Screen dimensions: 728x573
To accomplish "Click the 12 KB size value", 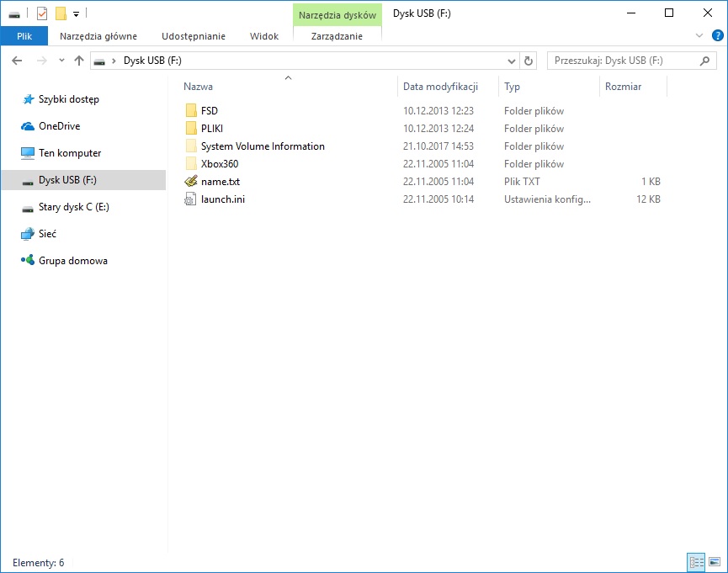I will tap(648, 199).
